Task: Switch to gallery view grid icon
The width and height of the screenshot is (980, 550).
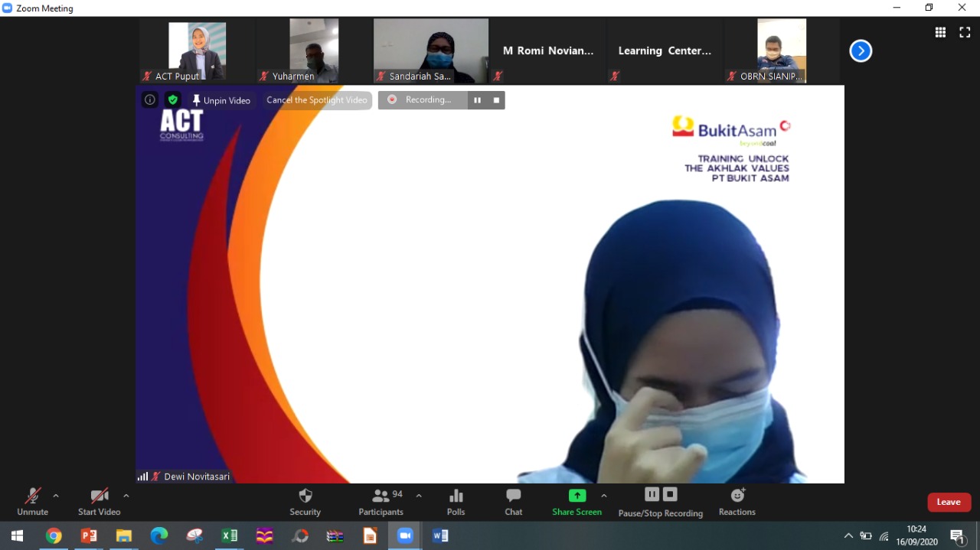Action: (940, 32)
